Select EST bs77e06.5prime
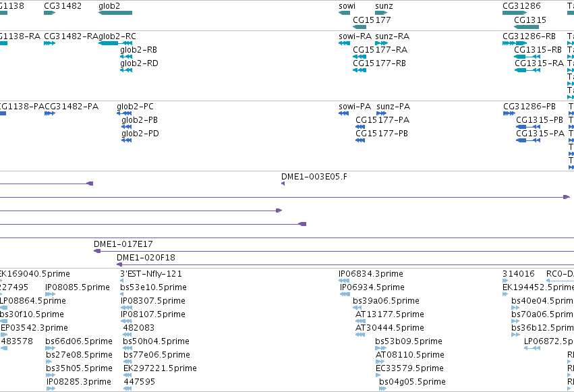The height and width of the screenshot is (392, 574). point(127,362)
